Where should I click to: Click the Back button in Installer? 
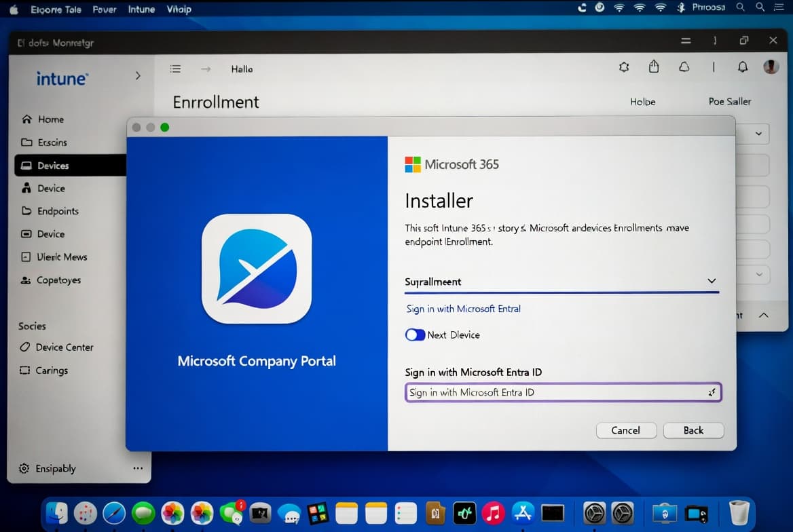click(x=693, y=430)
